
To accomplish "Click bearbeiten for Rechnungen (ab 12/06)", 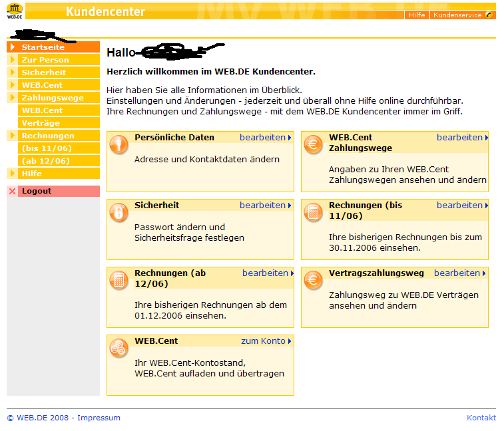I will coord(268,273).
